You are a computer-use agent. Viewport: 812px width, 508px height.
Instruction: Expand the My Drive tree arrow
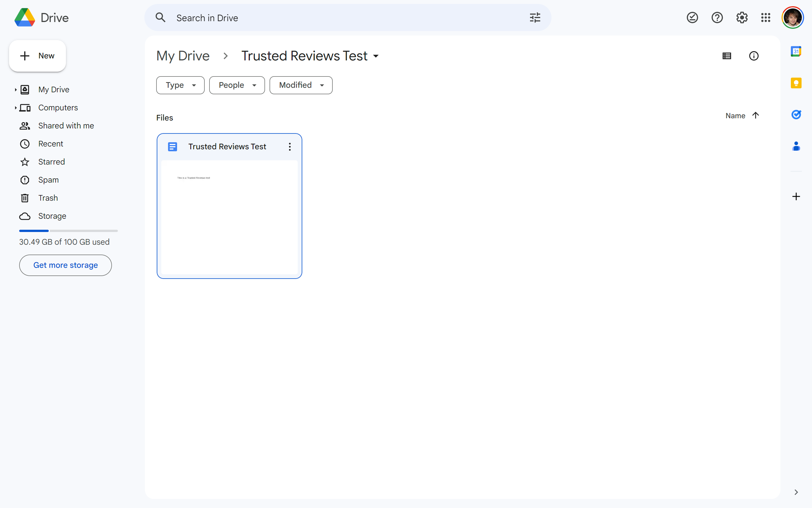(16, 90)
